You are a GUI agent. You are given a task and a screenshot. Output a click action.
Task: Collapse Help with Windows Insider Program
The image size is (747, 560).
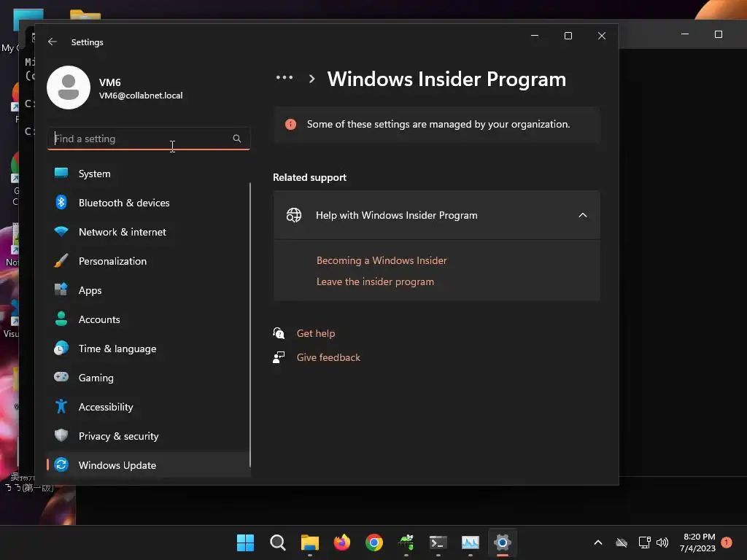coord(583,215)
